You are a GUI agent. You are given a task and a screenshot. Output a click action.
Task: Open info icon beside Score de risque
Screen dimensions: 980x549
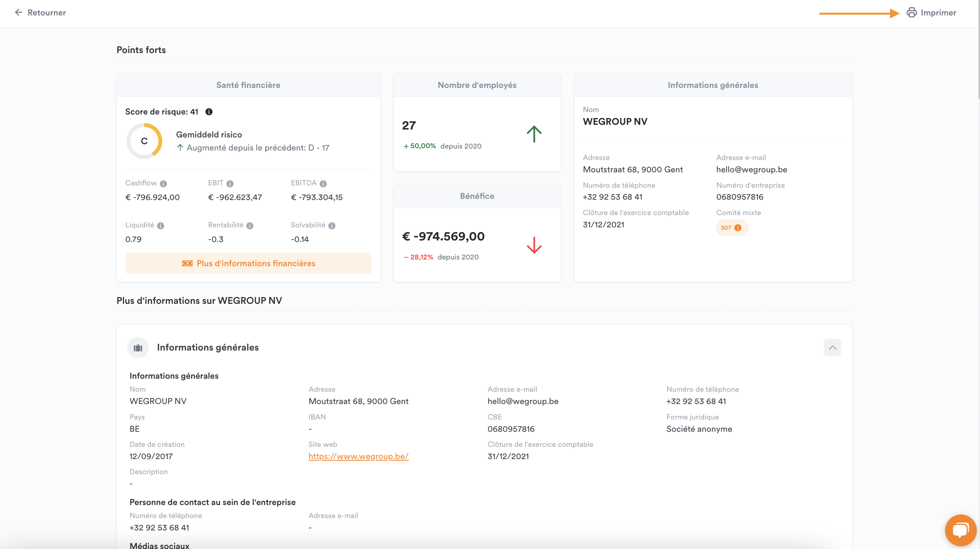pyautogui.click(x=209, y=112)
